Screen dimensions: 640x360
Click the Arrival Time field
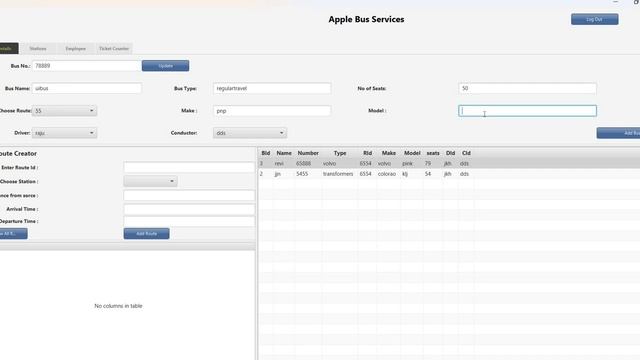click(189, 209)
